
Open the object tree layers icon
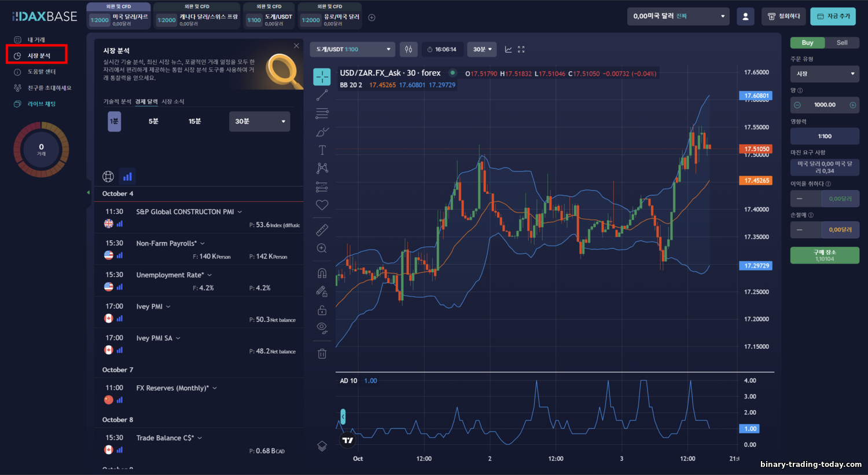[322, 445]
